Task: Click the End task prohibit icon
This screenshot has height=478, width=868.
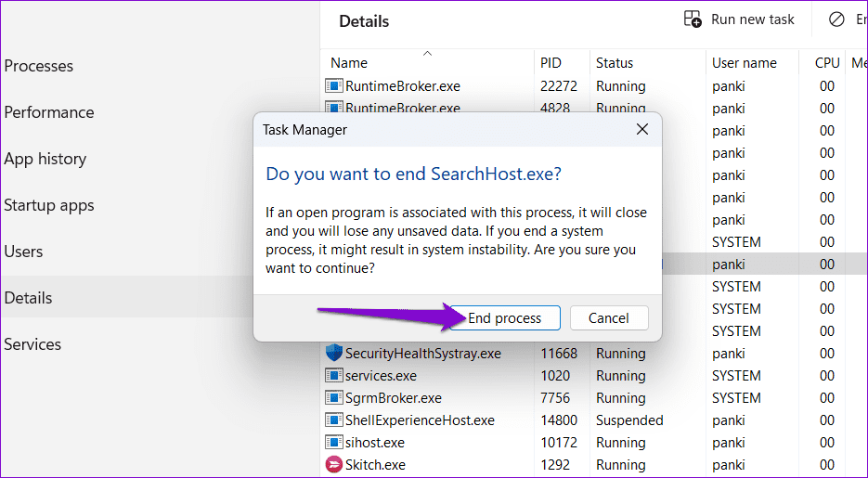Action: (836, 19)
